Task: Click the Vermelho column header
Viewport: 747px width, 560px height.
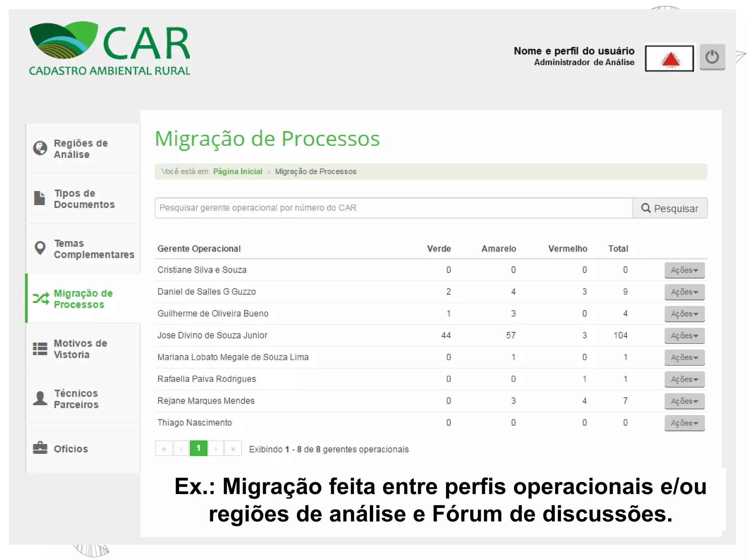Action: (x=568, y=249)
